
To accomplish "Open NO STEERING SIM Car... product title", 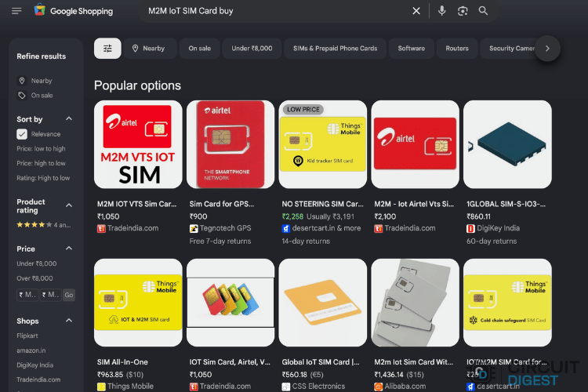I will [x=322, y=204].
